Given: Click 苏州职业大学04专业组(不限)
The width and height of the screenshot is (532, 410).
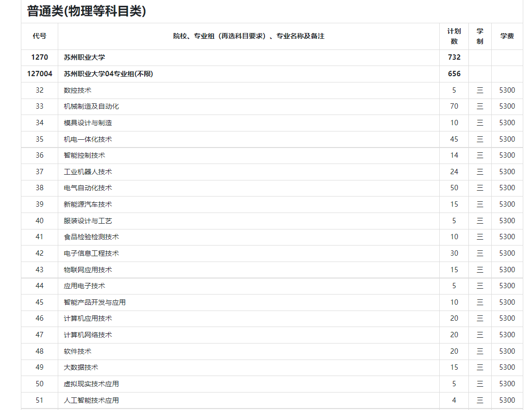Looking at the screenshot, I should pos(108,74).
